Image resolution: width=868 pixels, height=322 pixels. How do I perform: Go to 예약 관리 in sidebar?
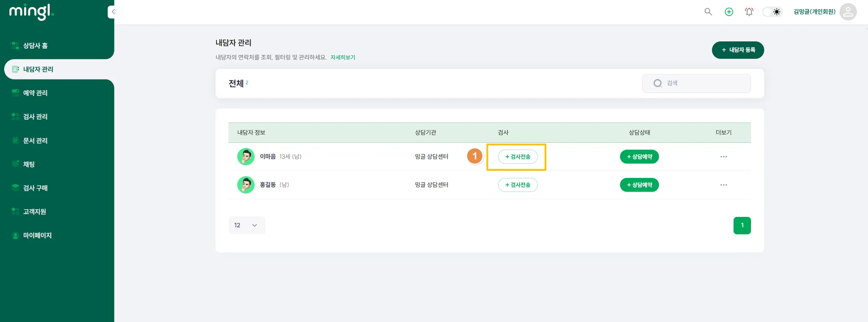coord(35,93)
